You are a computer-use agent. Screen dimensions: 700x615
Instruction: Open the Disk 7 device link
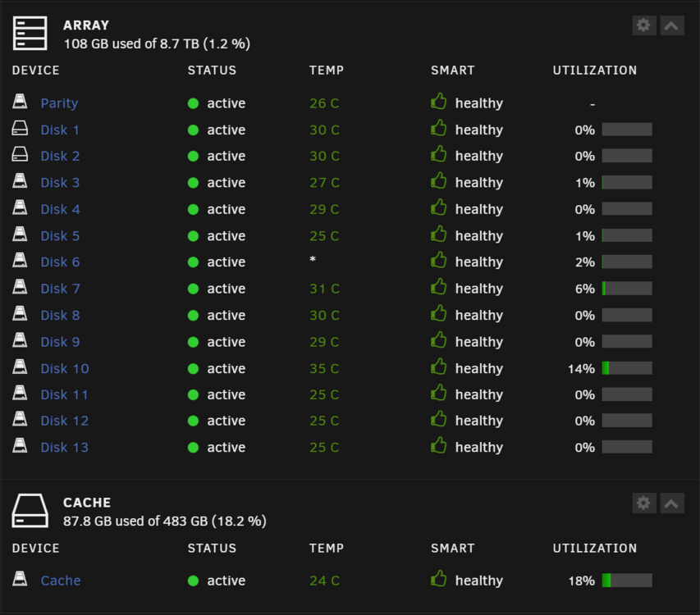[x=60, y=289]
